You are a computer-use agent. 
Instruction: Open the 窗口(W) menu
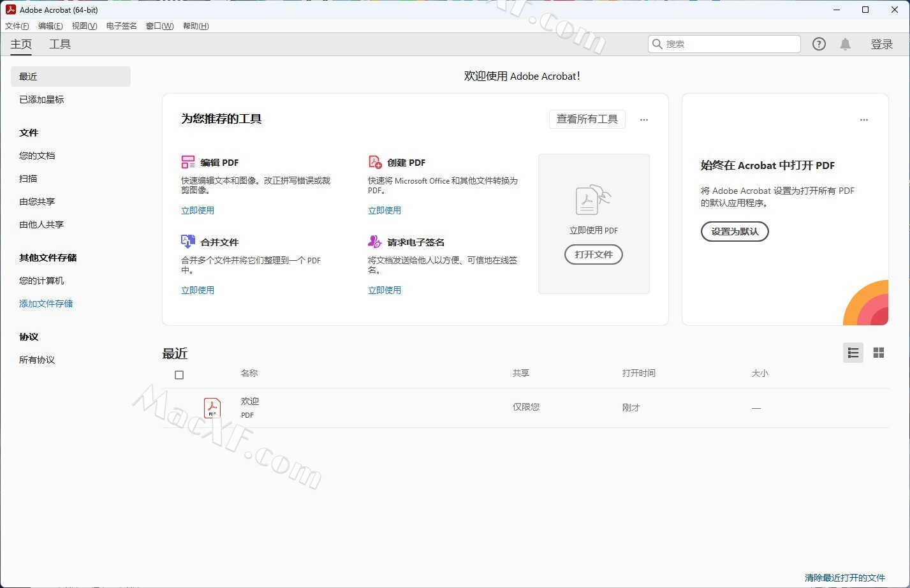tap(159, 26)
